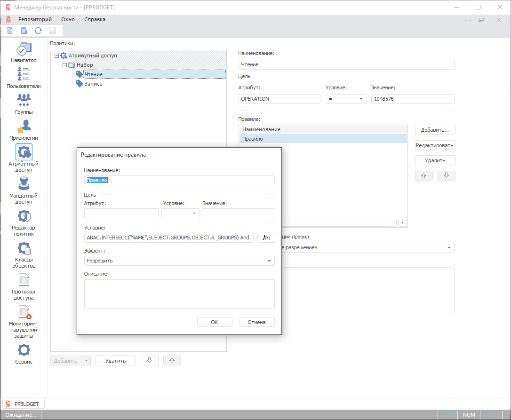Viewport: 511px width, 420px height.
Task: Open the Эффект dropdown with Разрешить
Action: (179, 261)
